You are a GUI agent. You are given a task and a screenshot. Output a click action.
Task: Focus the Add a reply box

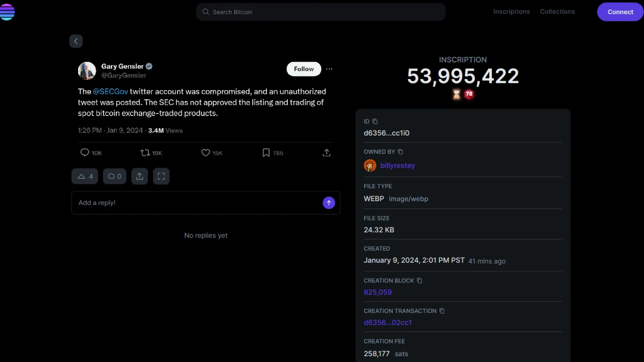pyautogui.click(x=197, y=203)
